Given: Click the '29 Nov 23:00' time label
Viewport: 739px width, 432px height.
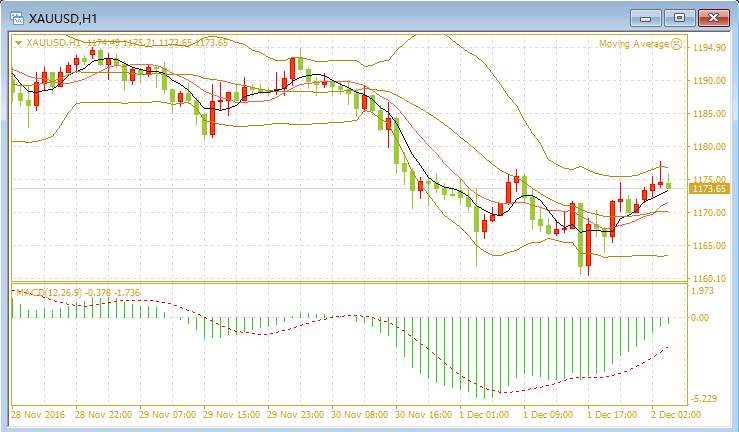Looking at the screenshot, I should (x=296, y=415).
